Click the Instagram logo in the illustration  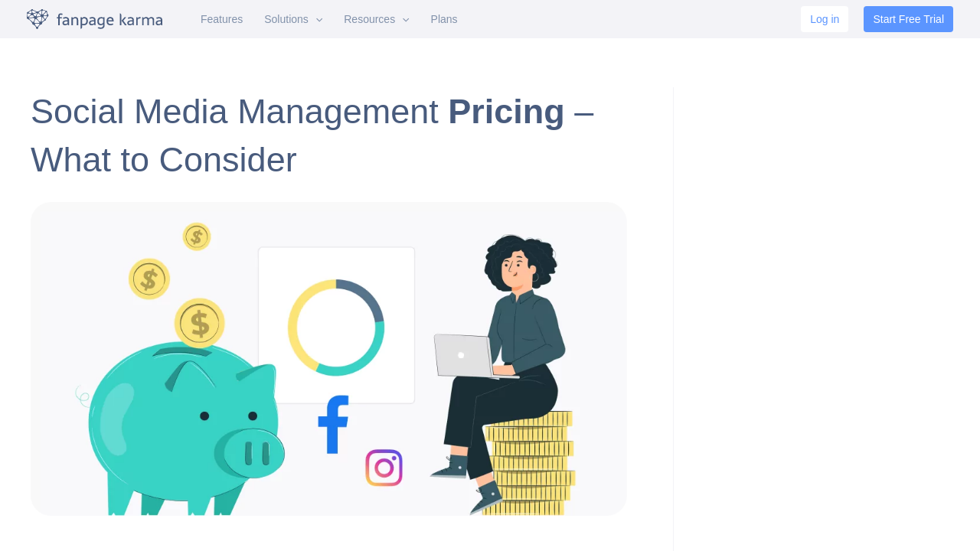point(384,468)
